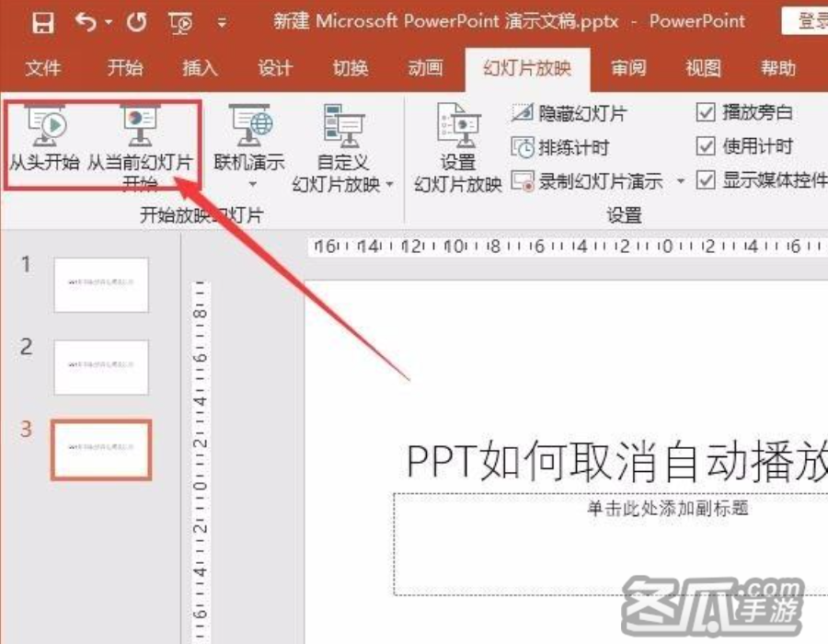Screen dimensions: 828x644
Task: Select slide 1 thumbnail
Action: pos(101,284)
